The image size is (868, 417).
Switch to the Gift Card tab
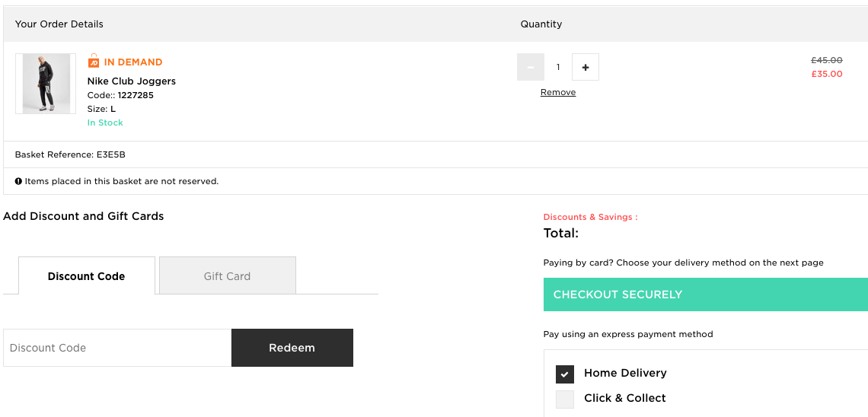tap(227, 275)
